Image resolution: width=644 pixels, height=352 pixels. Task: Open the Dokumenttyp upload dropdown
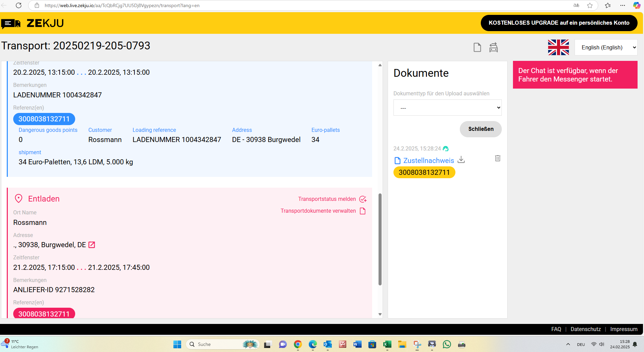(x=447, y=108)
